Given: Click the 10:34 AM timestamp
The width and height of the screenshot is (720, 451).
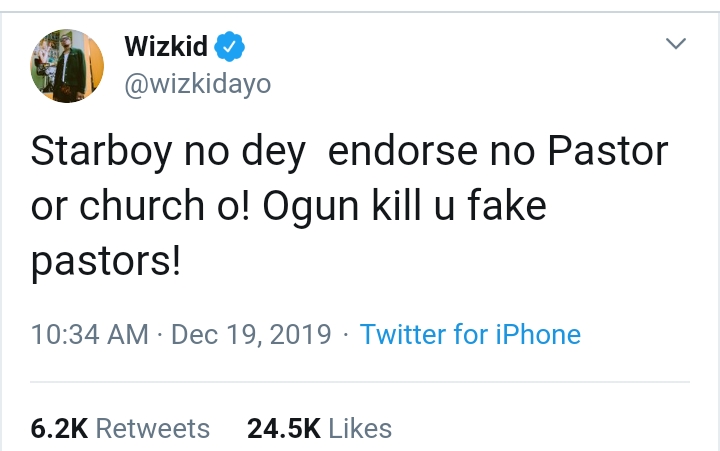Looking at the screenshot, I should point(90,334).
